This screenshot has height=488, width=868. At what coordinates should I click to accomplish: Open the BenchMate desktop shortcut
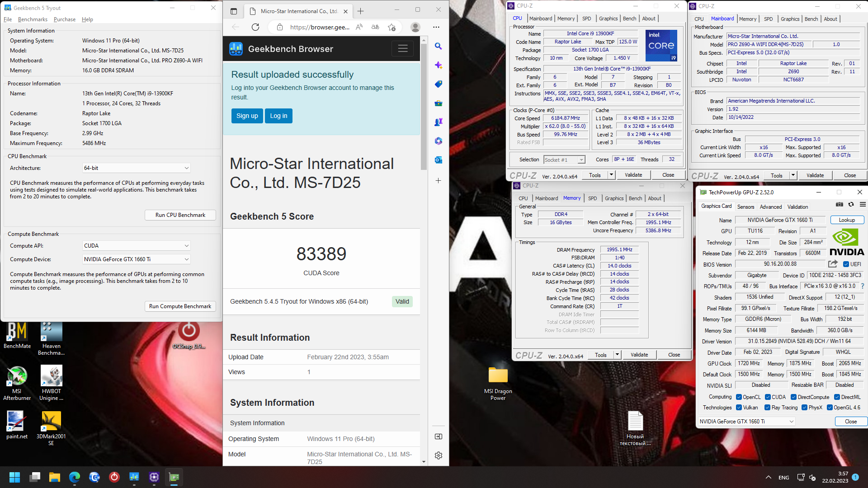point(17,335)
